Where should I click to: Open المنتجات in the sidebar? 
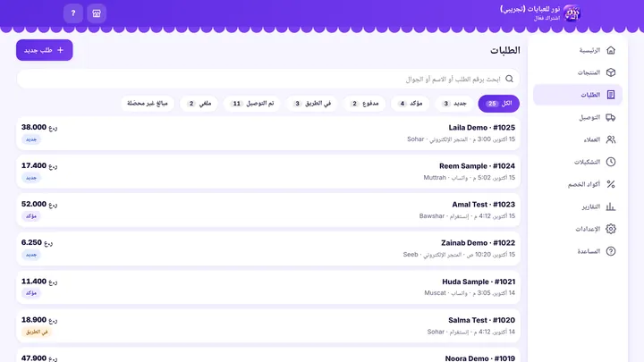tap(578, 72)
